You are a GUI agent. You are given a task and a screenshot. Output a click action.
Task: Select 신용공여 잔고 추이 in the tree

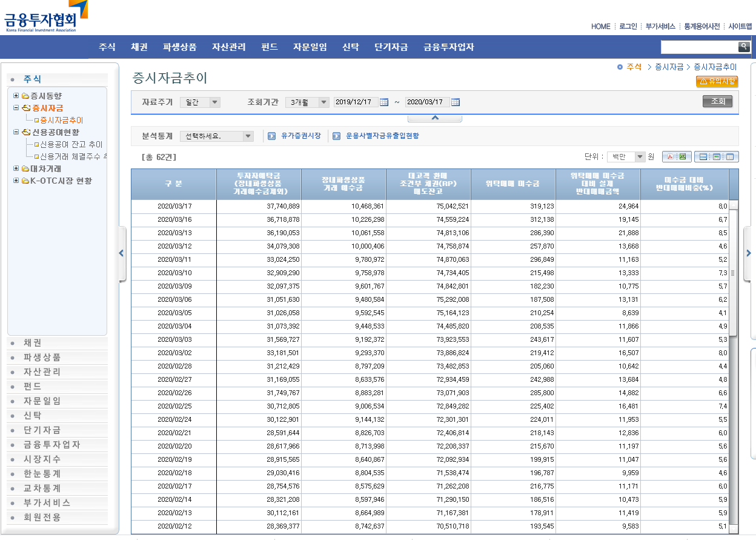[71, 144]
